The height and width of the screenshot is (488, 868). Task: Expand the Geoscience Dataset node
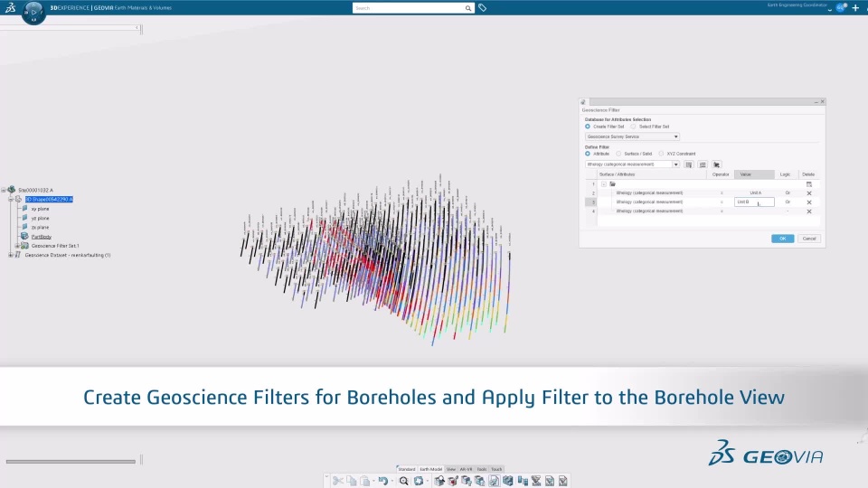pyautogui.click(x=11, y=255)
